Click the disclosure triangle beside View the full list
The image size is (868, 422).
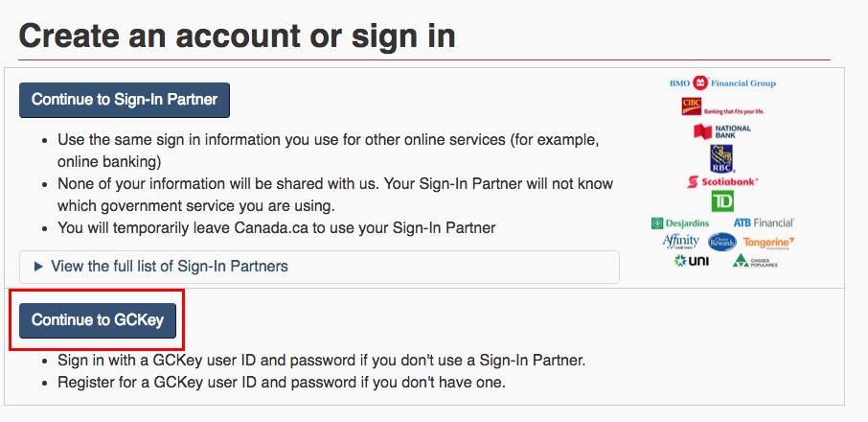(x=38, y=267)
